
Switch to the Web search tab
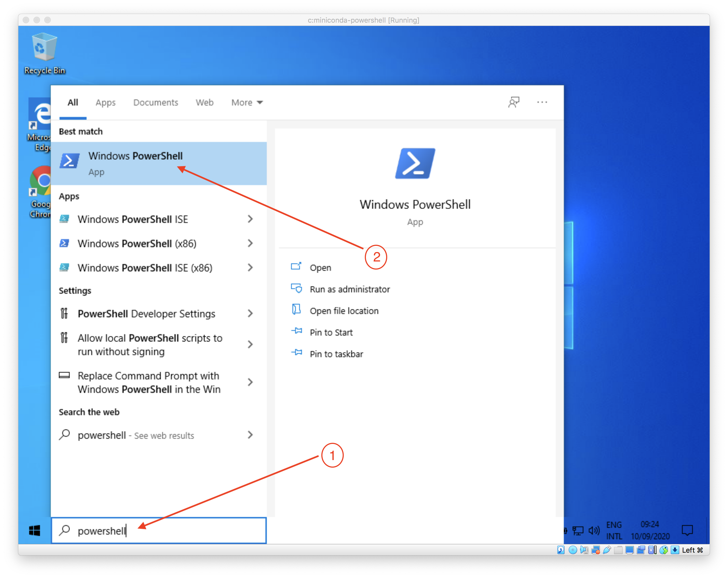[205, 102]
